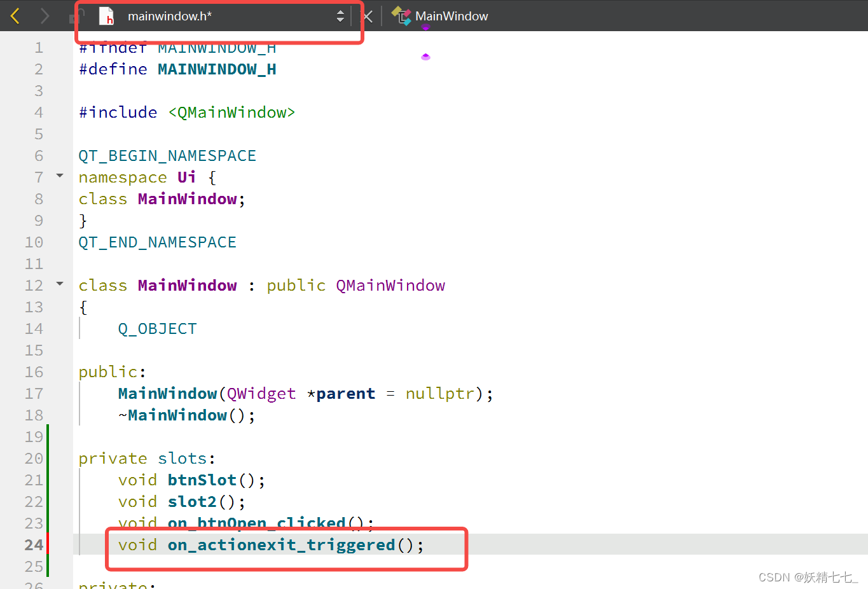
Task: Click line number 24 in the gutter
Action: pos(34,545)
